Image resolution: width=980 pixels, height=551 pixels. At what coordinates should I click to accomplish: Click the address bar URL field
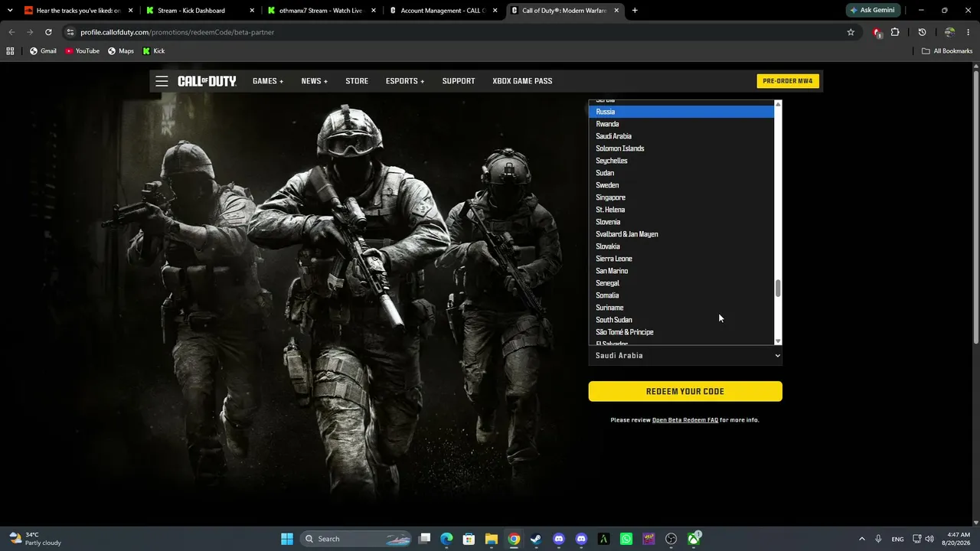[452, 32]
